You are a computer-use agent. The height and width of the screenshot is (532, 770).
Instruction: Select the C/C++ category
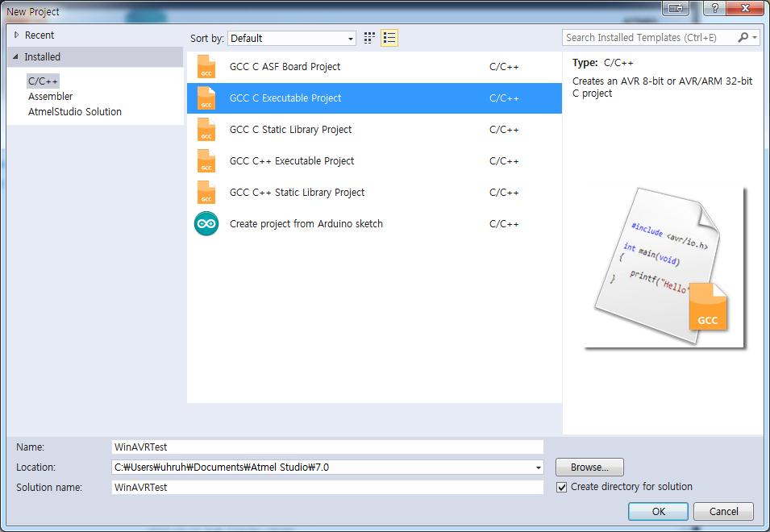[44, 81]
